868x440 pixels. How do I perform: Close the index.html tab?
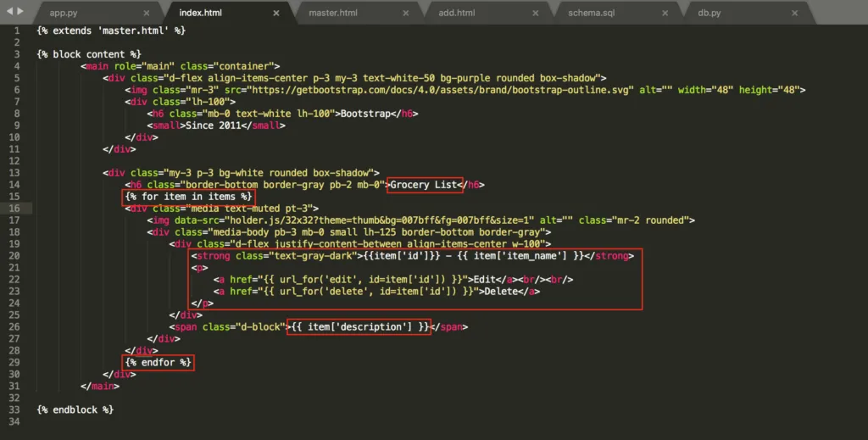pos(275,13)
